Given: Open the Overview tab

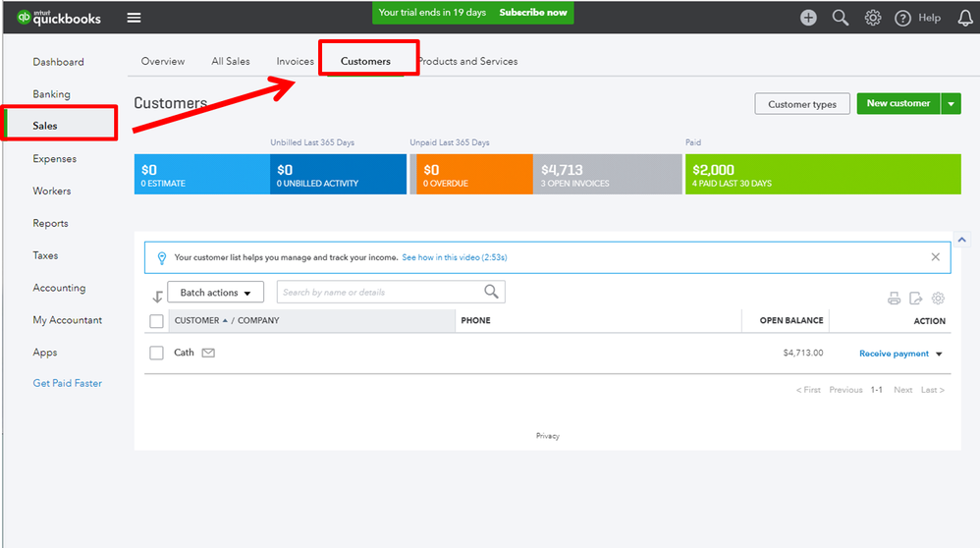Looking at the screenshot, I should coord(162,61).
